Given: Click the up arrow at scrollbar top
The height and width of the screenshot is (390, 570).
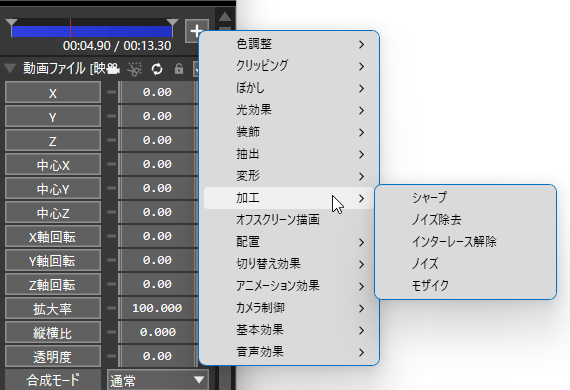Looking at the screenshot, I should pyautogui.click(x=225, y=17).
